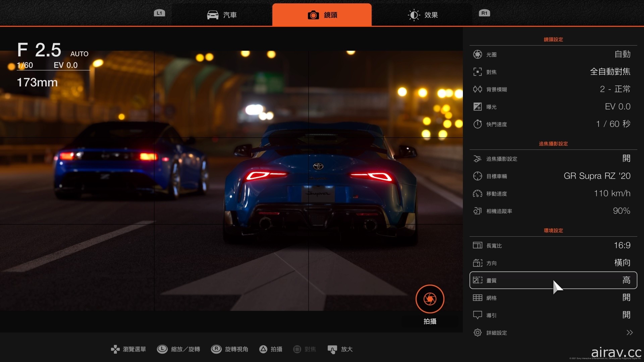Click the 畫質 quality icon

[478, 280]
